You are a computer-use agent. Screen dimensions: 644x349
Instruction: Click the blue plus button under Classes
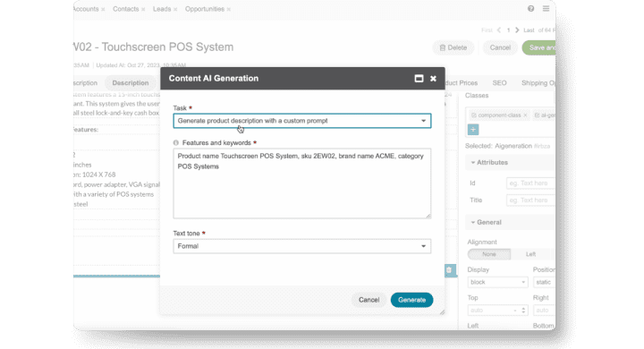(473, 130)
